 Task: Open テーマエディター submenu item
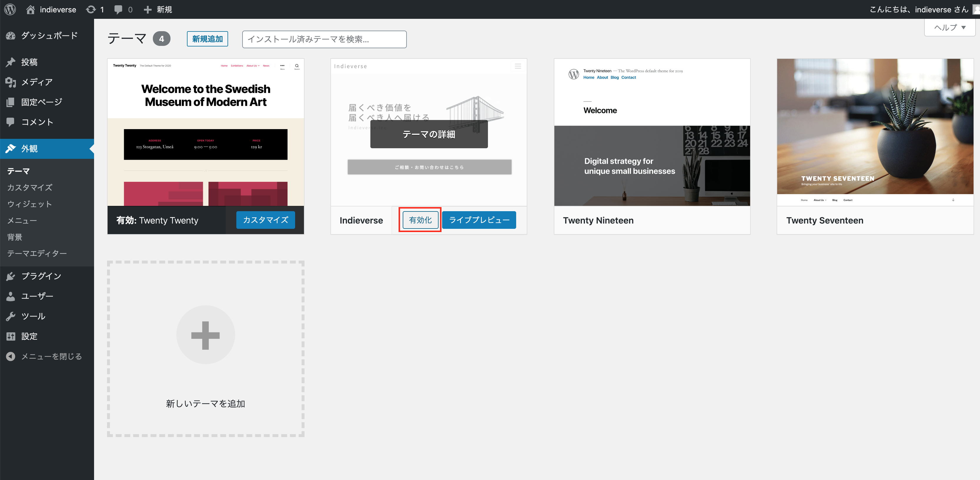click(37, 253)
